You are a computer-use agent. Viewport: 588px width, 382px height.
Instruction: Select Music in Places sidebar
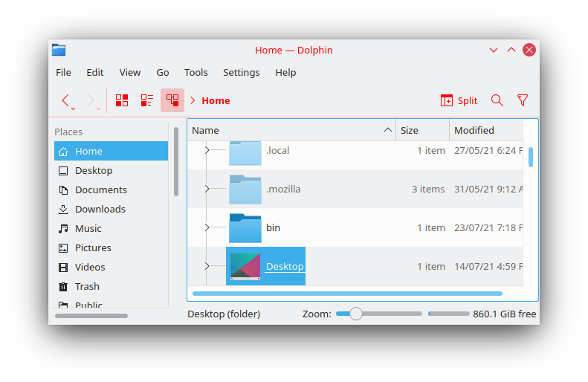[x=88, y=228]
